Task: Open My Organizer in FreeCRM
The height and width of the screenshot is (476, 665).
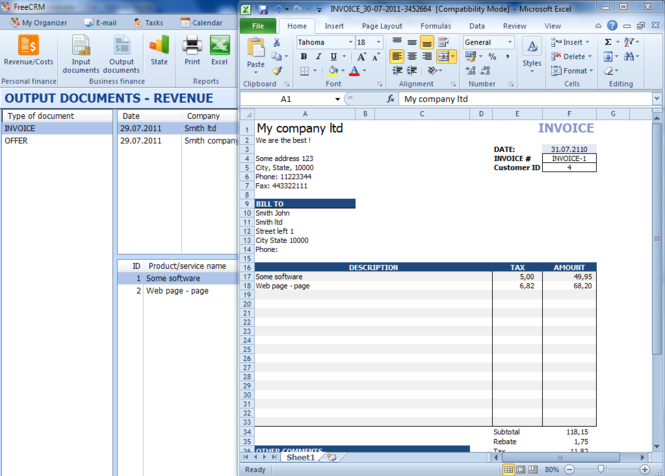Action: pos(39,22)
